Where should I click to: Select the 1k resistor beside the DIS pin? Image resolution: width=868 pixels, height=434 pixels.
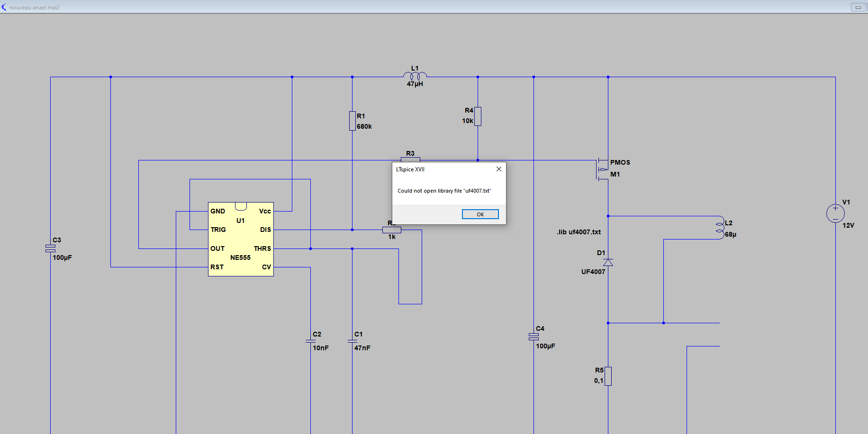click(392, 230)
